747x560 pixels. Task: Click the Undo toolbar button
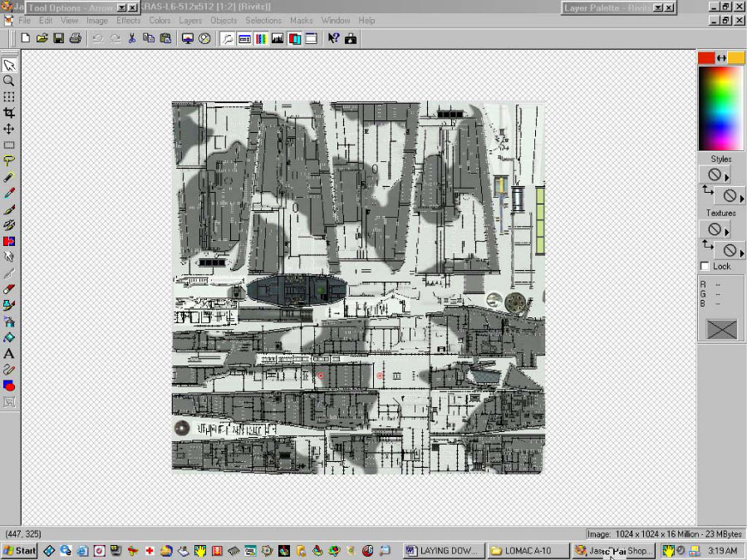(x=98, y=38)
